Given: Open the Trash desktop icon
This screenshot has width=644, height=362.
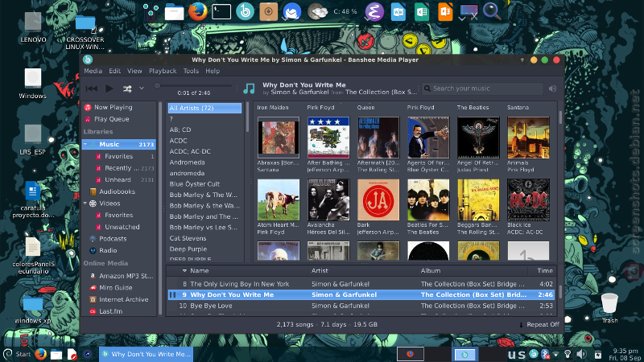Looking at the screenshot, I should pyautogui.click(x=609, y=307).
